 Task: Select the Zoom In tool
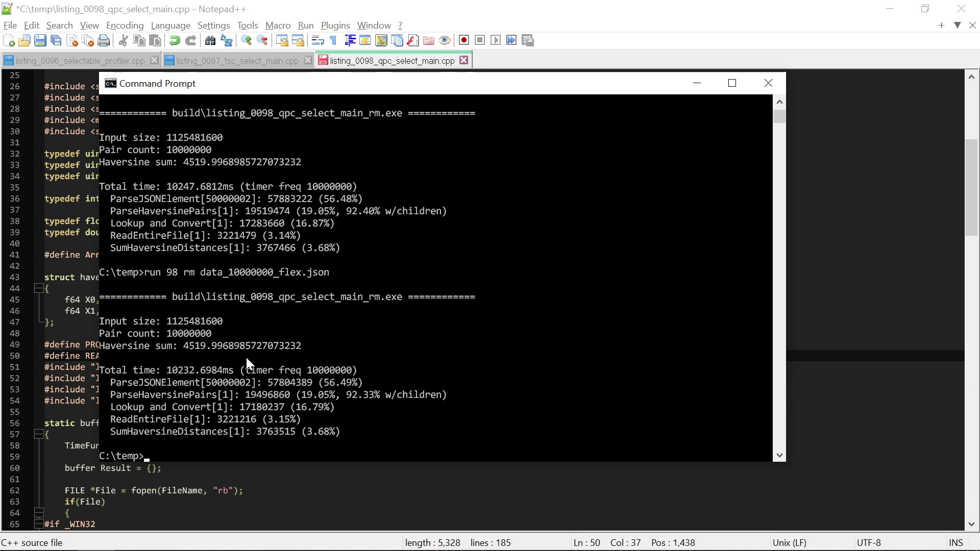pyautogui.click(x=246, y=40)
